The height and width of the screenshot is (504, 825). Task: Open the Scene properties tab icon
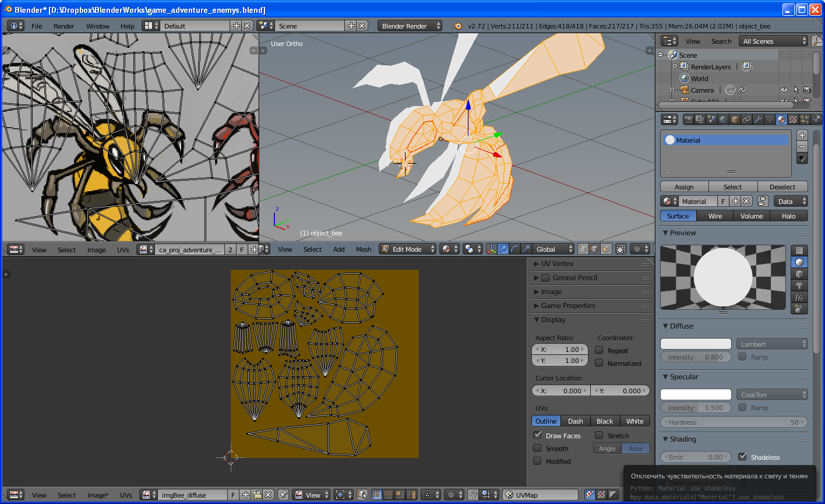click(x=711, y=119)
